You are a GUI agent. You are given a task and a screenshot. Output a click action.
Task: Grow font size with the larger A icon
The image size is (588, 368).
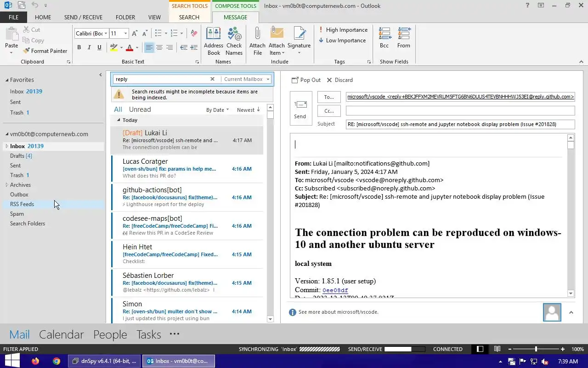point(135,33)
